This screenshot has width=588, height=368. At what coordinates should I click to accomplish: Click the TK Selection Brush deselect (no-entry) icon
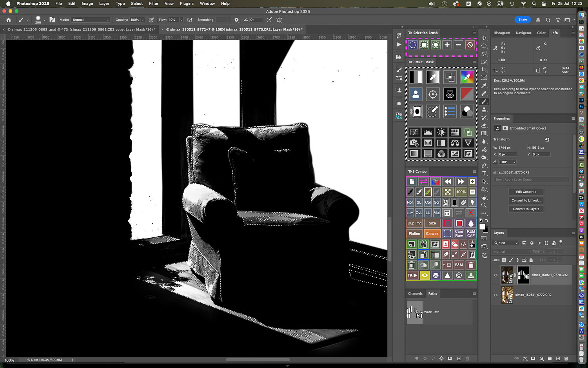tap(470, 45)
